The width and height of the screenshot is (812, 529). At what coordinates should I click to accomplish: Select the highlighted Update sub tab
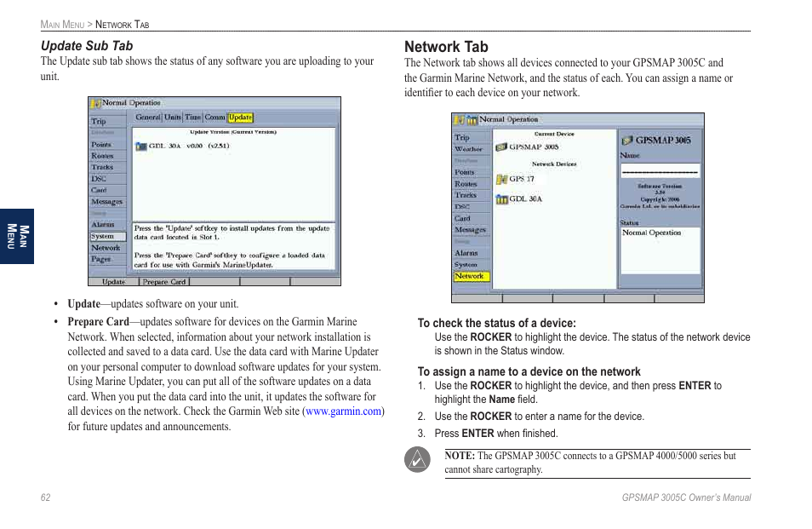(x=240, y=118)
